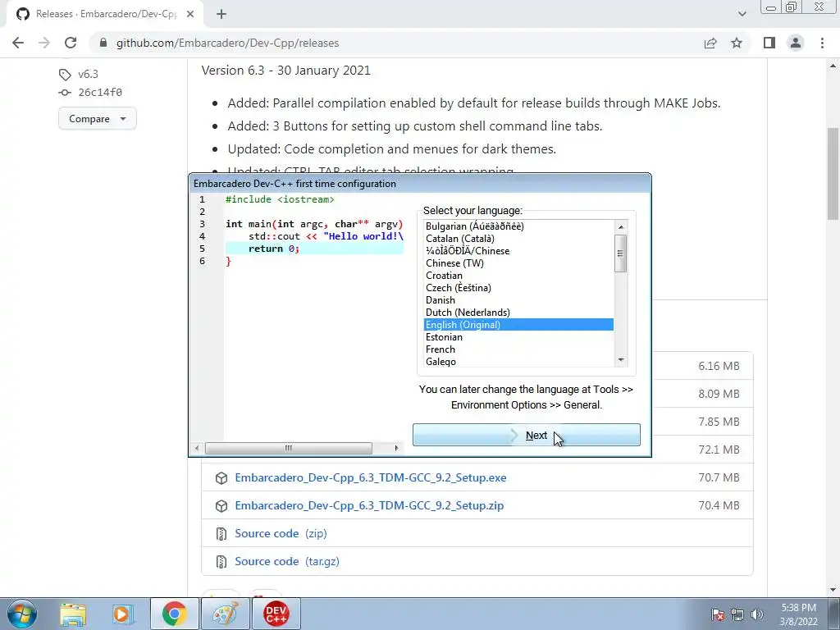Click network tray icon
This screenshot has height=630, width=840.
click(737, 615)
